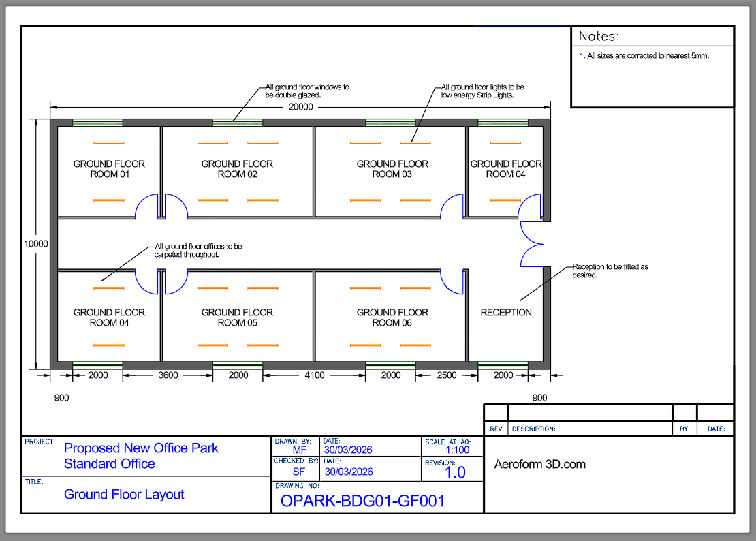This screenshot has height=541, width=756.
Task: Select the main entrance double door symbol
Action: 532,244
